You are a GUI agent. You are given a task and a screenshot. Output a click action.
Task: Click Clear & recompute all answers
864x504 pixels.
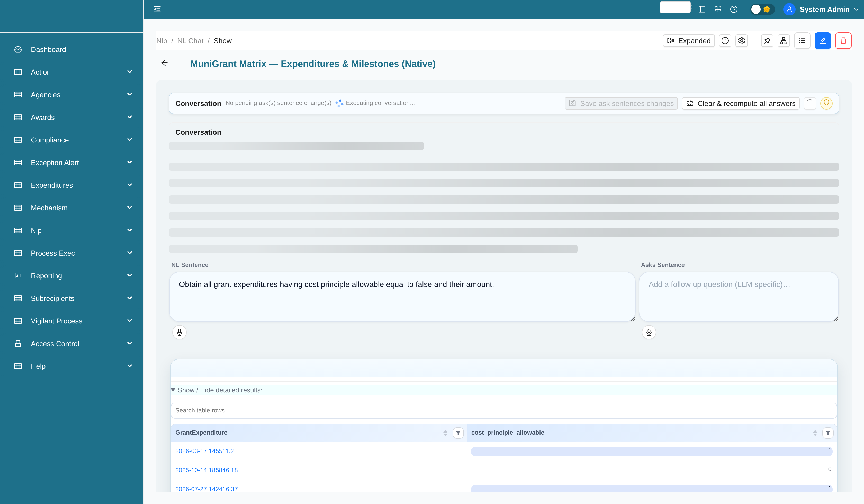coord(741,104)
